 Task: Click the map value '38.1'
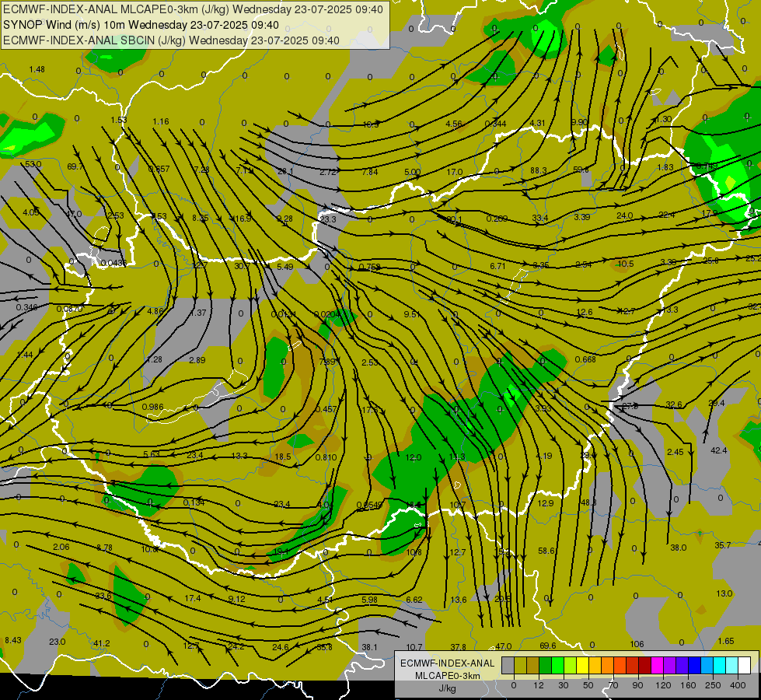tap(369, 647)
